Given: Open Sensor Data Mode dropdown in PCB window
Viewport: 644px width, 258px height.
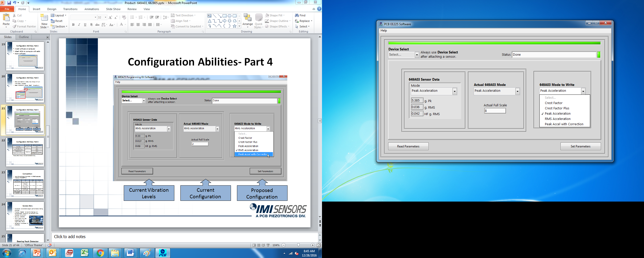Looking at the screenshot, I should tap(455, 91).
